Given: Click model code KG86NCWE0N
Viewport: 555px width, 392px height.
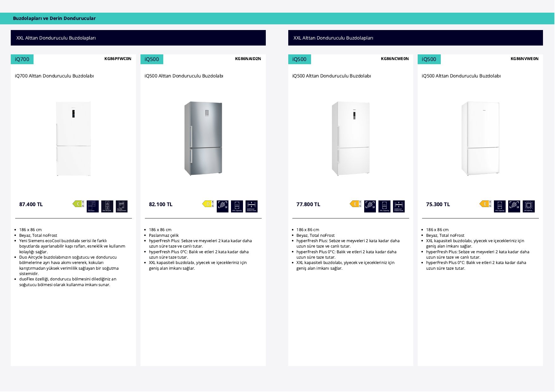Looking at the screenshot, I should point(395,59).
